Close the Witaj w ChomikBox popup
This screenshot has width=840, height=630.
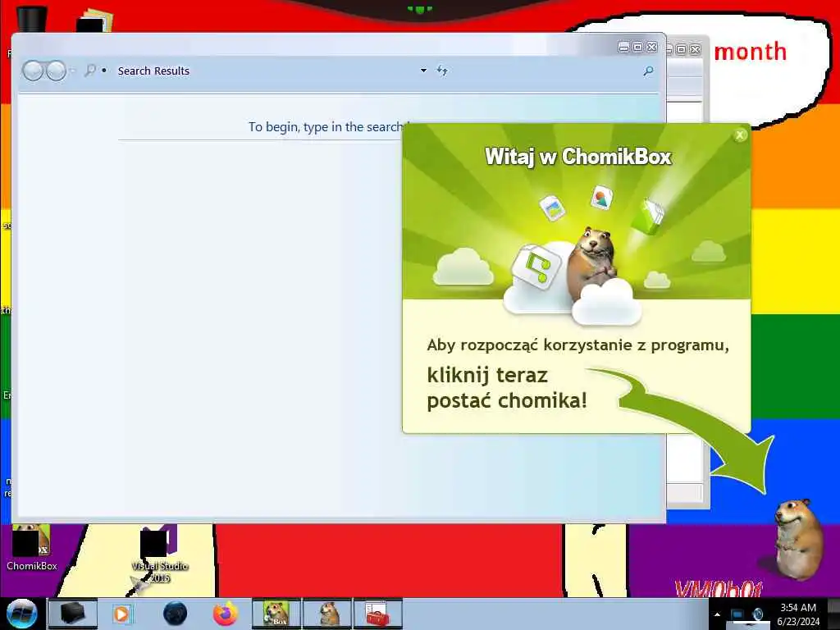pos(740,135)
